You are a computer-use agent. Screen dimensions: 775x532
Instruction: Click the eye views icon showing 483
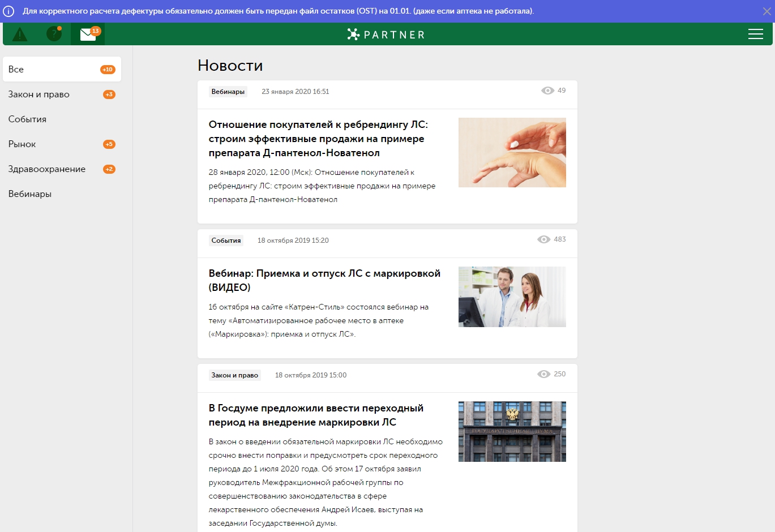point(543,239)
